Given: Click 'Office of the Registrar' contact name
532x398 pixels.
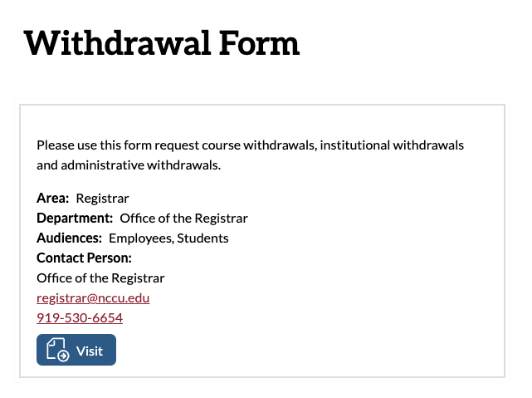Looking at the screenshot, I should click(100, 278).
